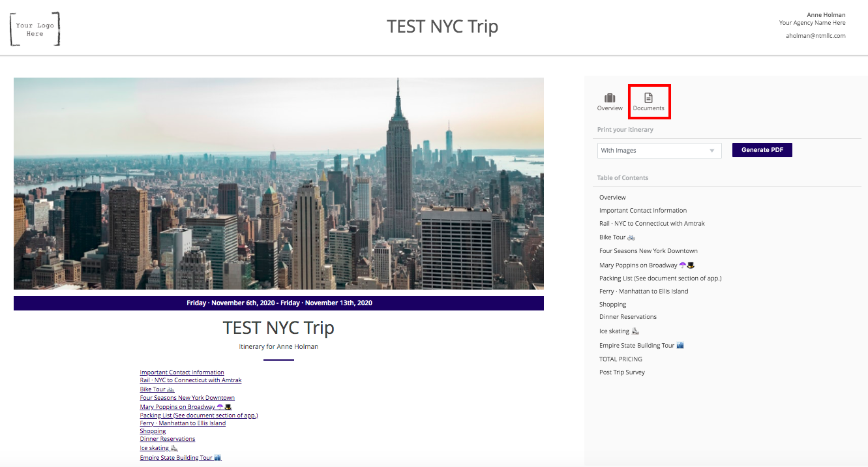This screenshot has width=868, height=467.
Task: Click the trip date range bar
Action: click(x=278, y=303)
